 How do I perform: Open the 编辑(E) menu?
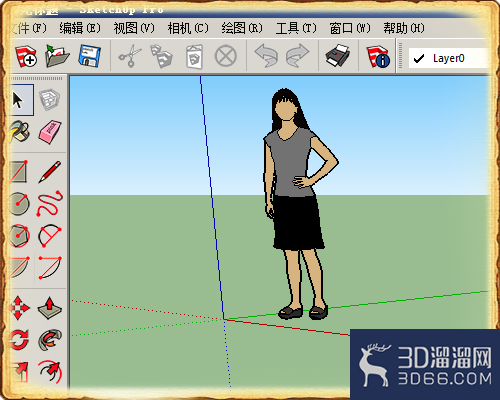click(x=80, y=28)
